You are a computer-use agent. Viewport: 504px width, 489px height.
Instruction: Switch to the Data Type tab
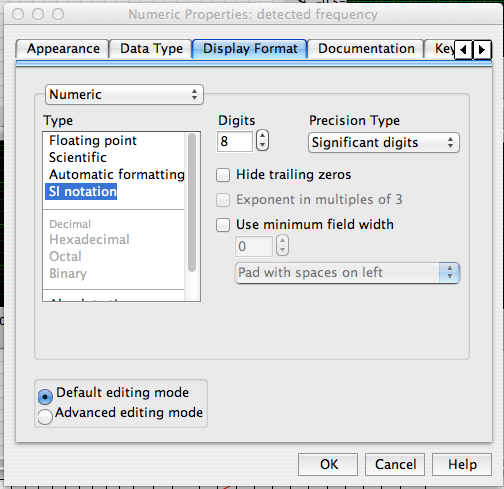coord(151,49)
